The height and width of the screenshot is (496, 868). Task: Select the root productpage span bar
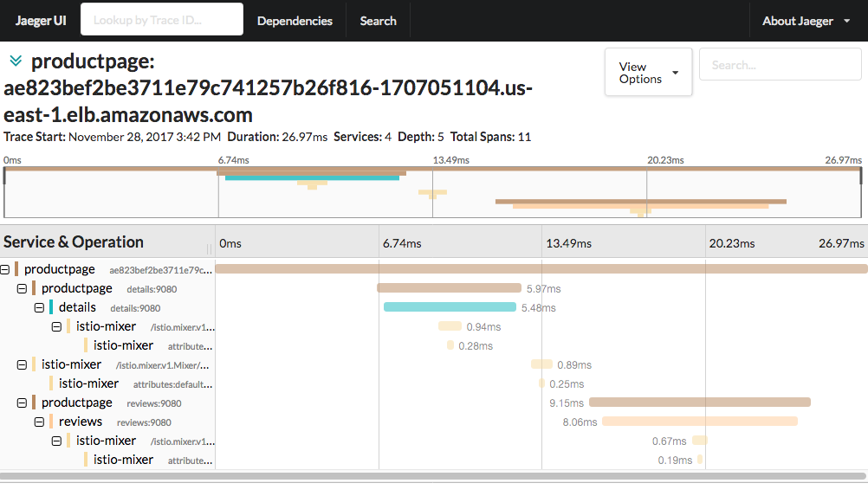pyautogui.click(x=541, y=268)
